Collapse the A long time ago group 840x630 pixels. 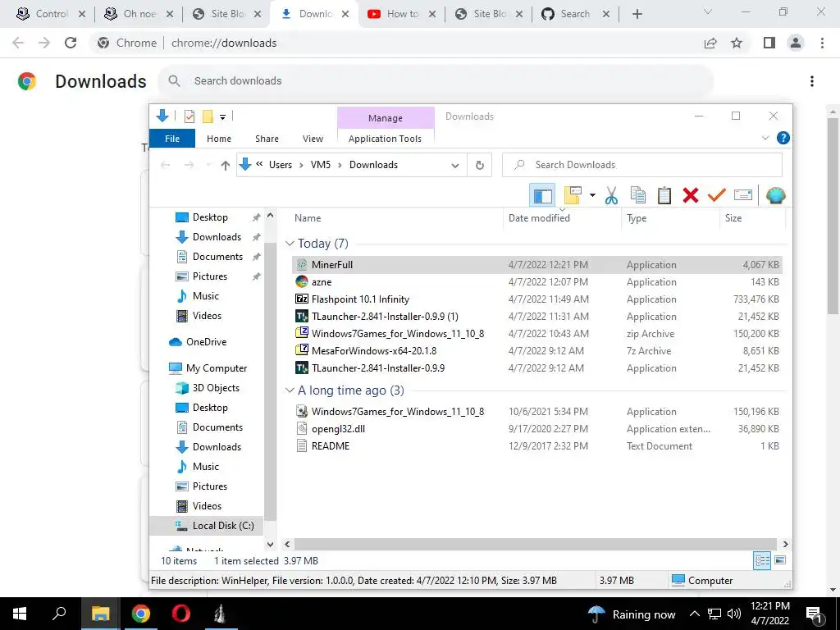tap(290, 390)
